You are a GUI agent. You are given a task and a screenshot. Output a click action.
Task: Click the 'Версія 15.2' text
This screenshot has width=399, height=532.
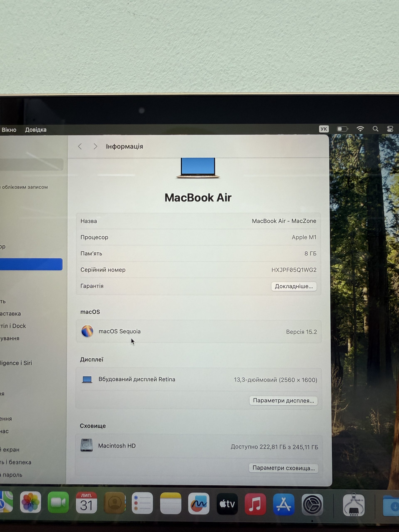click(x=301, y=332)
